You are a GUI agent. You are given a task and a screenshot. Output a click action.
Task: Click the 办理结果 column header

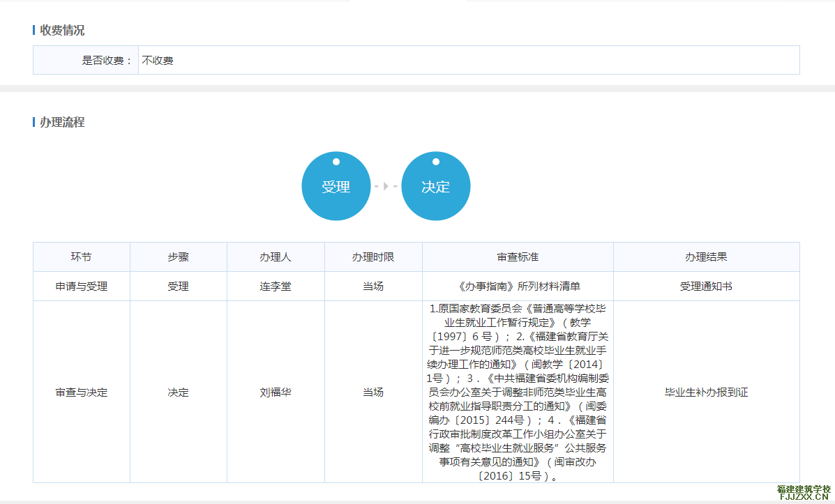(x=706, y=257)
